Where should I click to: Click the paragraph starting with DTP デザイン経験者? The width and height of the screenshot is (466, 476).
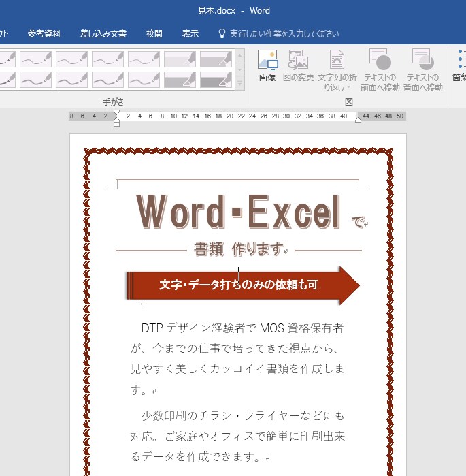[x=237, y=359]
